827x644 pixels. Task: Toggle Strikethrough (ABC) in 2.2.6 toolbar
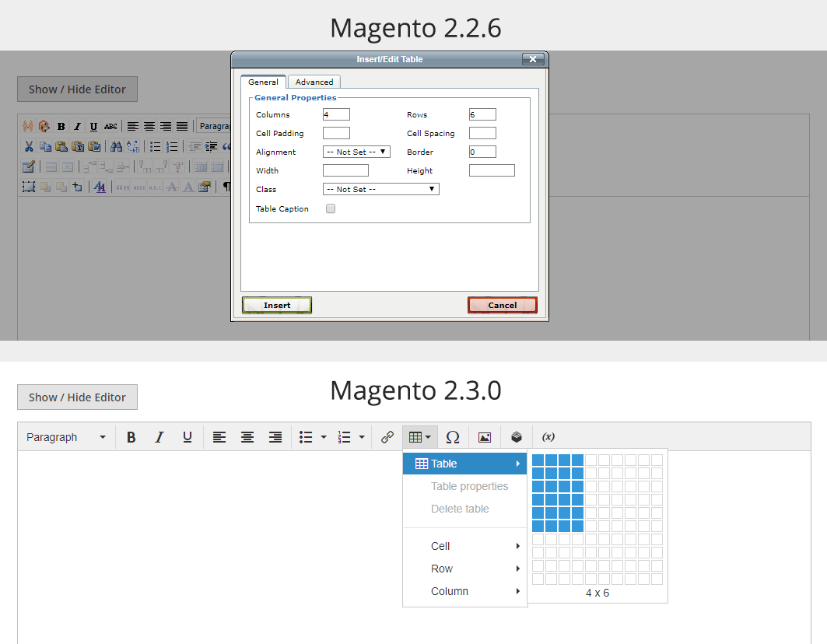[x=110, y=126]
